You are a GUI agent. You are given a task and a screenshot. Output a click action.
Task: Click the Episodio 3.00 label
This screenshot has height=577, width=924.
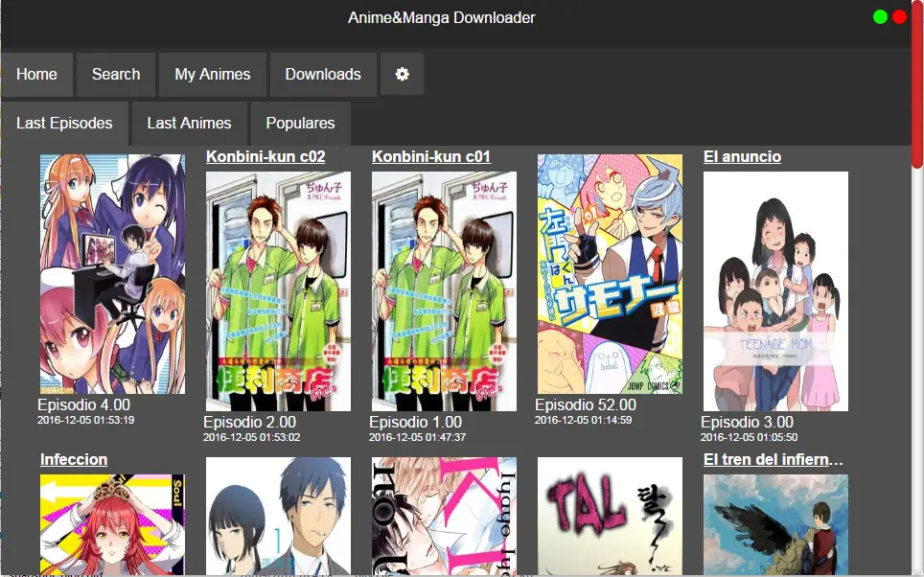pos(748,422)
